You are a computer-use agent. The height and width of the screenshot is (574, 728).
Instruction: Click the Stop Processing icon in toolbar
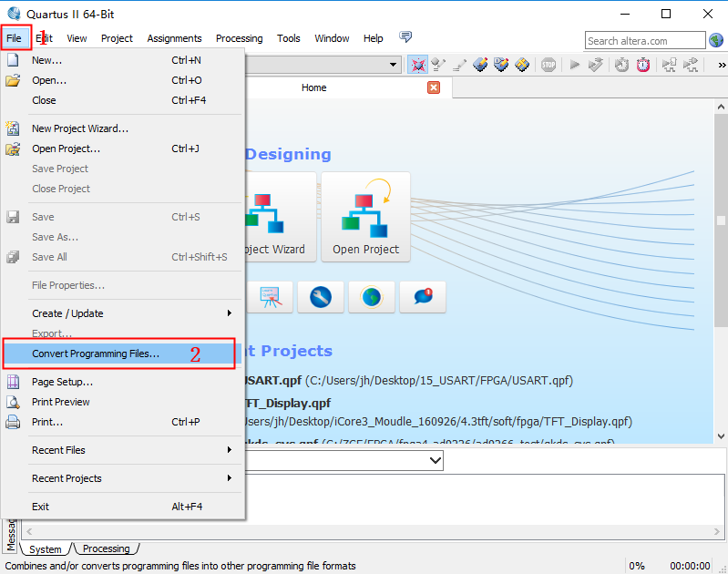(x=549, y=65)
